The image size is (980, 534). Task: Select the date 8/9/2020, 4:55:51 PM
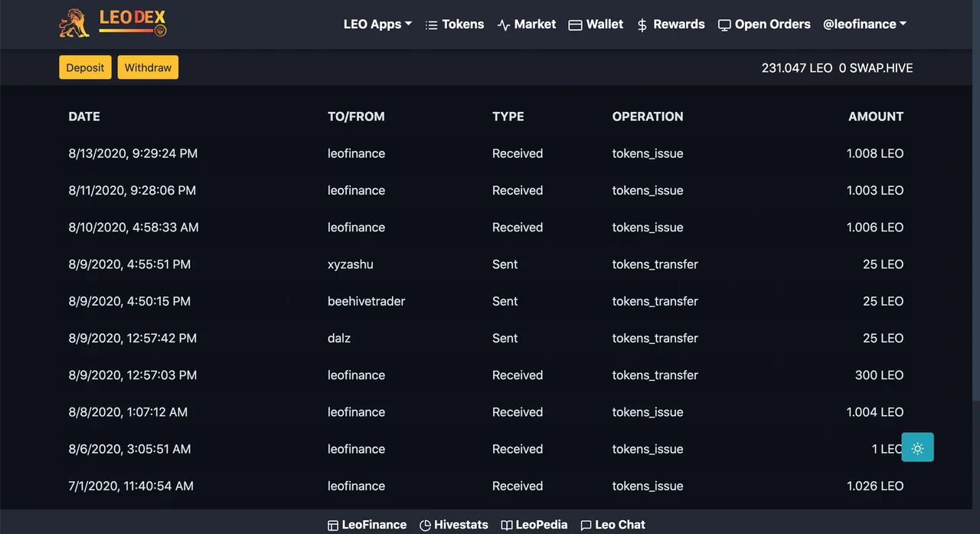click(129, 264)
